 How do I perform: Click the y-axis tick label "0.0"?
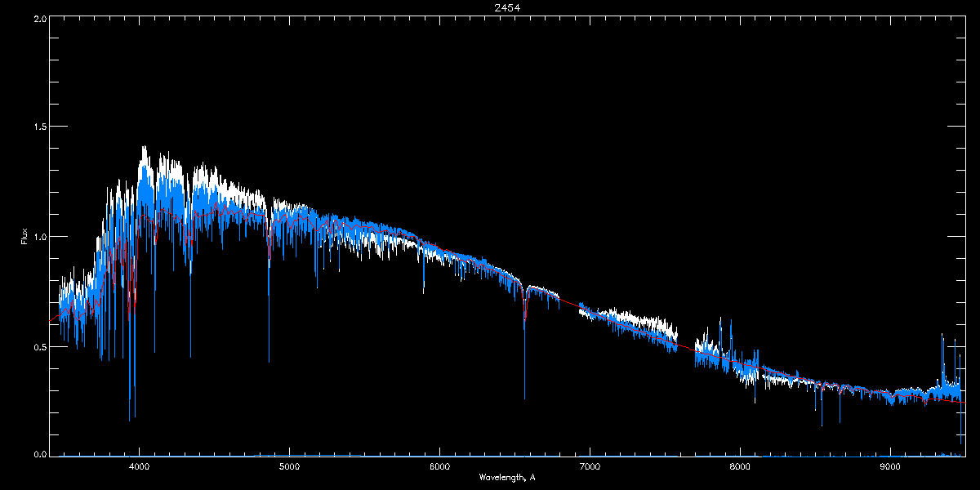pos(38,453)
